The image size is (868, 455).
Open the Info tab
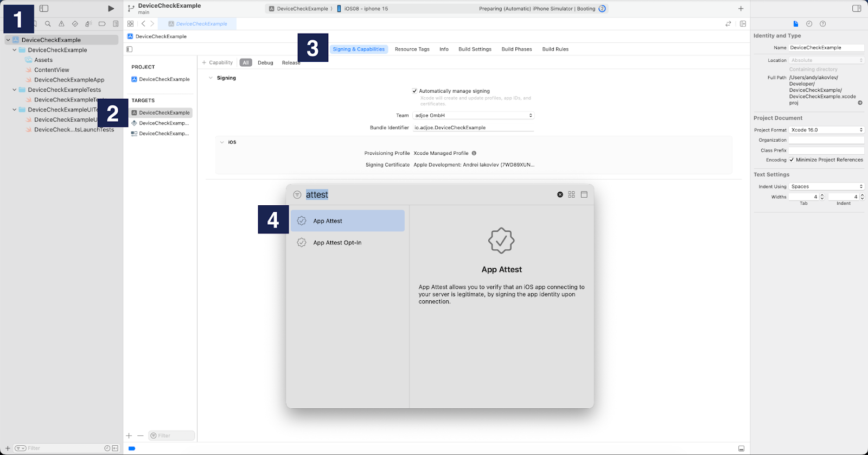point(444,49)
